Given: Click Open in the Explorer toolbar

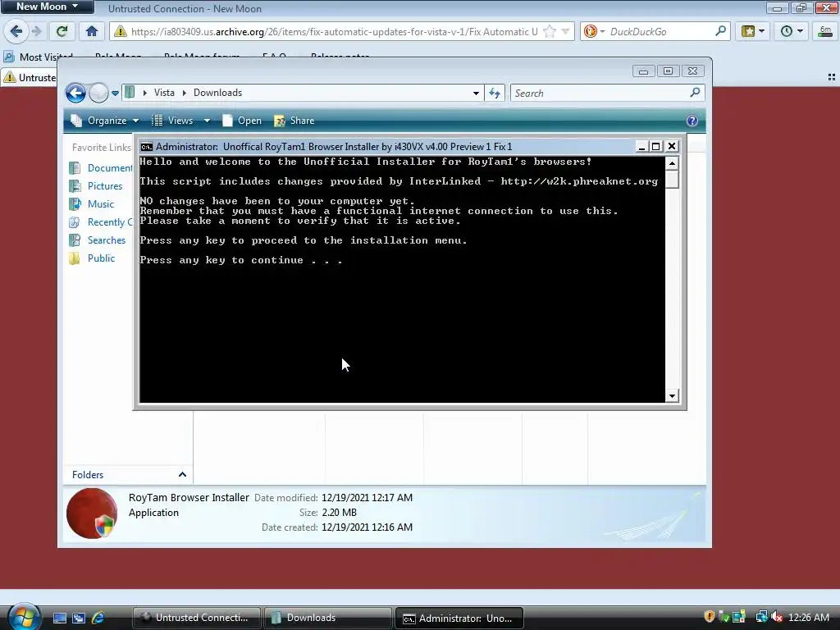Looking at the screenshot, I should click(242, 121).
